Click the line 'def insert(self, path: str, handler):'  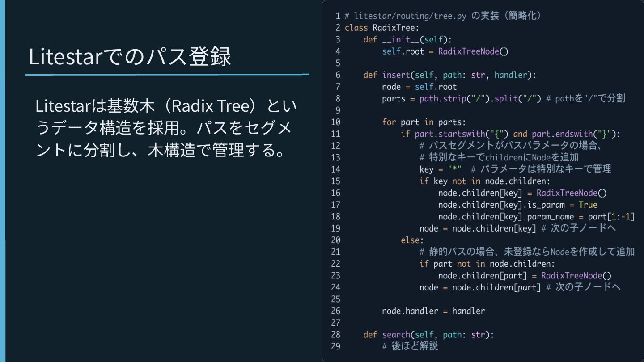[449, 75]
